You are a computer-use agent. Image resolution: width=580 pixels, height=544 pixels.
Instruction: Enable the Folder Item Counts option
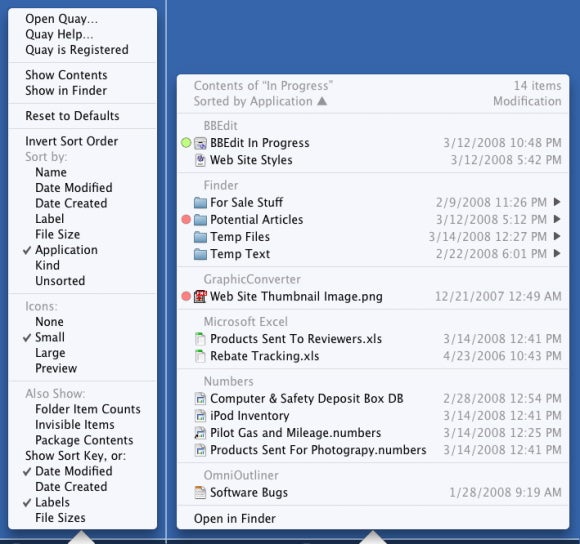pyautogui.click(x=88, y=409)
